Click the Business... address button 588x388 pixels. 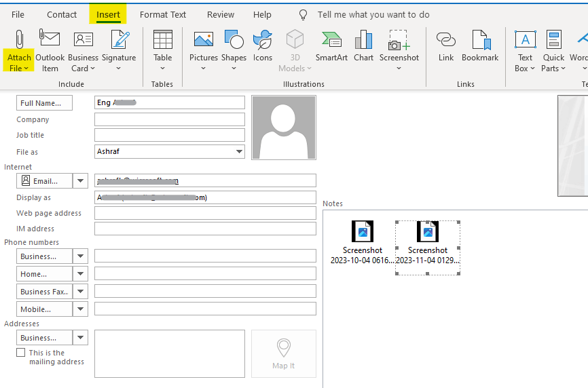coord(44,337)
